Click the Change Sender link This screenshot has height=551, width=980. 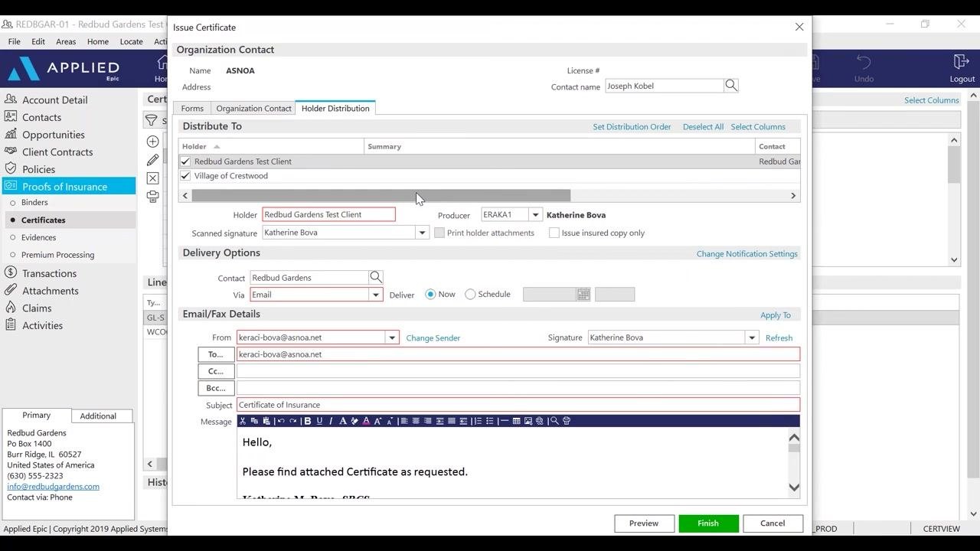(433, 338)
